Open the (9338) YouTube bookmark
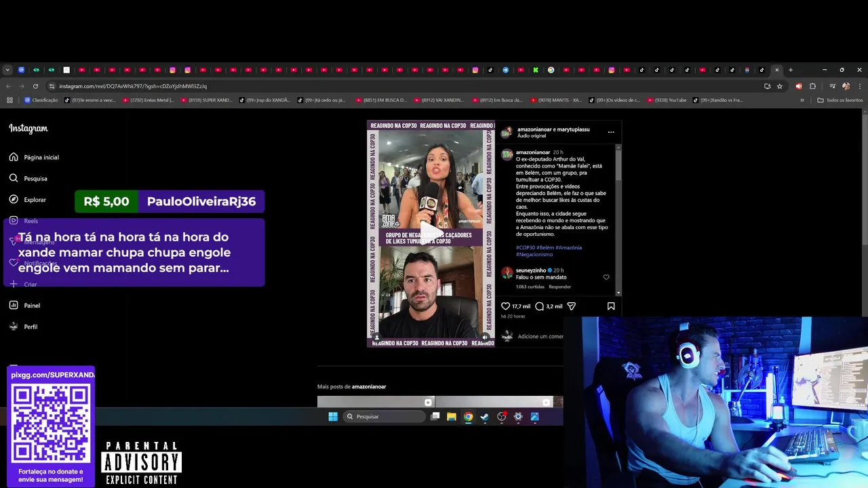 (x=666, y=100)
